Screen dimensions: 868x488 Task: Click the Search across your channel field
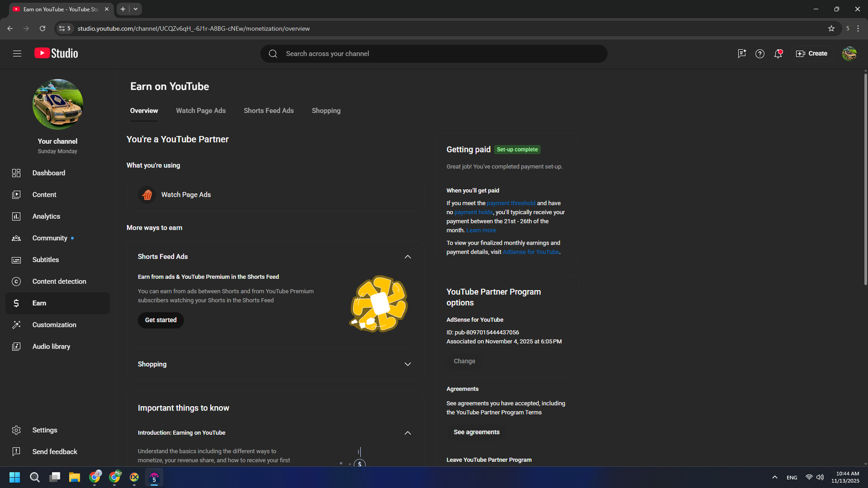click(434, 54)
